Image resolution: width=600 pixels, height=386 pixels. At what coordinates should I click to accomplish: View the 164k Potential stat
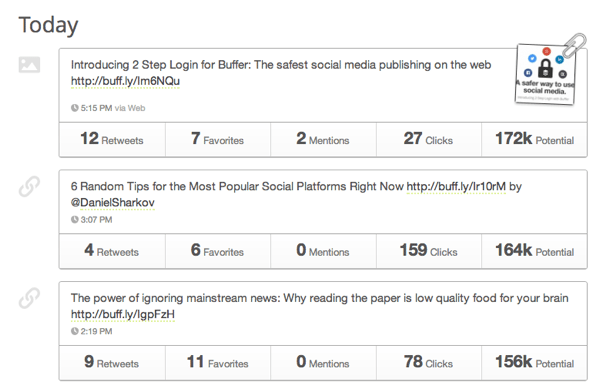click(534, 251)
